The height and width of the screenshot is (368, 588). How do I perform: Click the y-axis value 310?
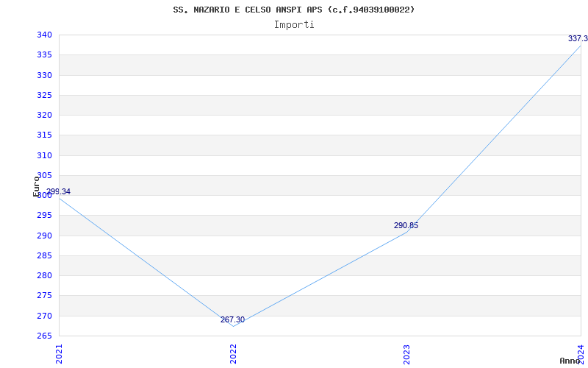click(x=43, y=155)
